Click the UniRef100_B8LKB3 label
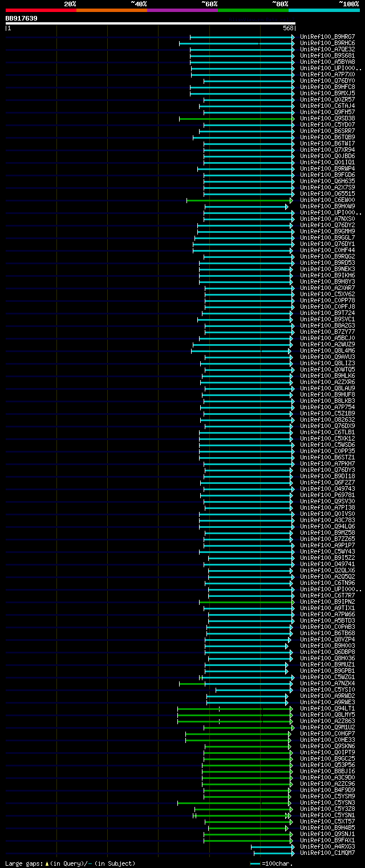This screenshot has height=868, width=365. pyautogui.click(x=327, y=401)
